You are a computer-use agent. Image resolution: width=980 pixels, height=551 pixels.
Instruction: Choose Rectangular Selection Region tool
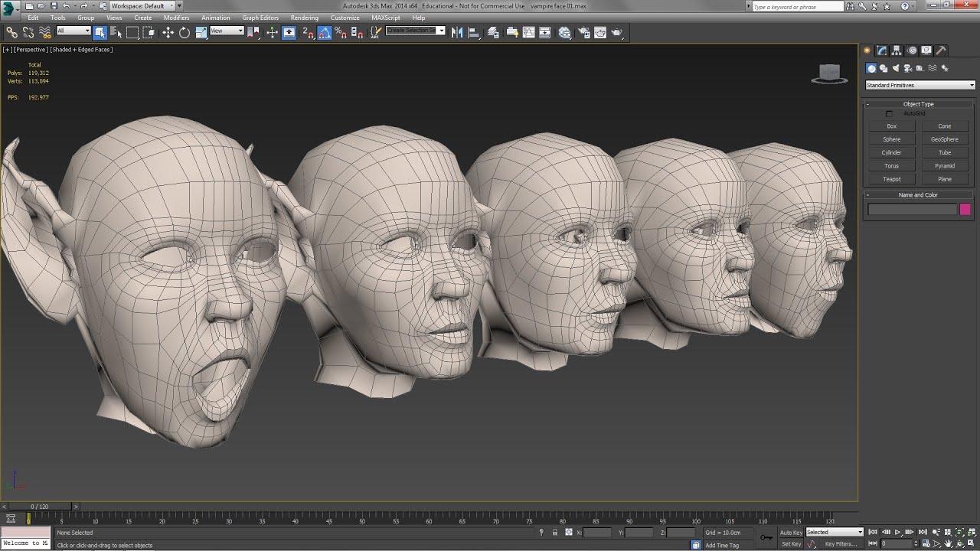pyautogui.click(x=132, y=32)
